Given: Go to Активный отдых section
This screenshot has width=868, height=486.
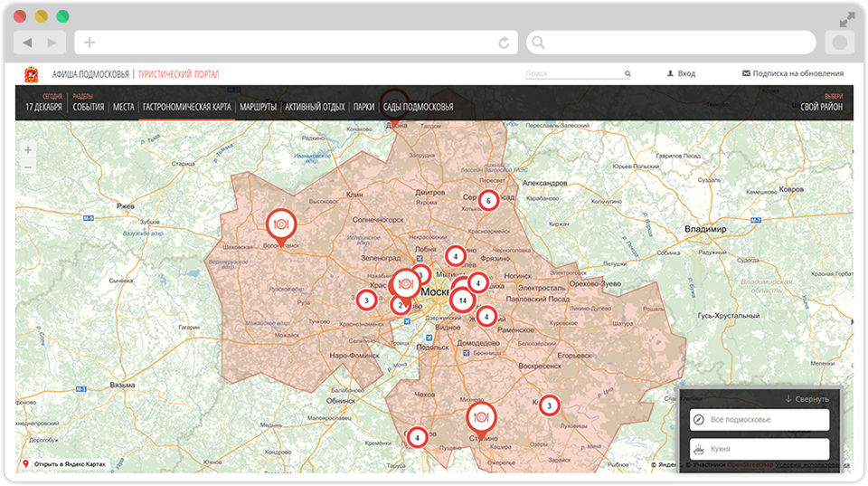Looking at the screenshot, I should point(315,107).
